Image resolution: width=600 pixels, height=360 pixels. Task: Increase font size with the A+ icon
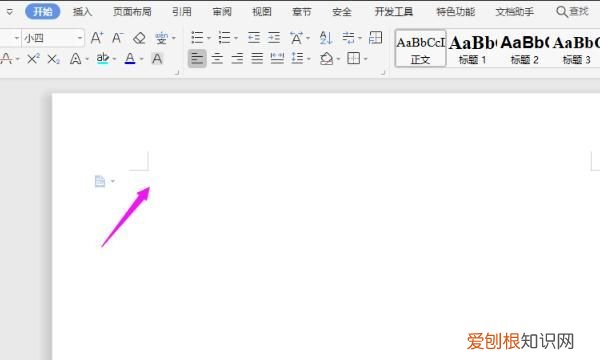pyautogui.click(x=97, y=38)
